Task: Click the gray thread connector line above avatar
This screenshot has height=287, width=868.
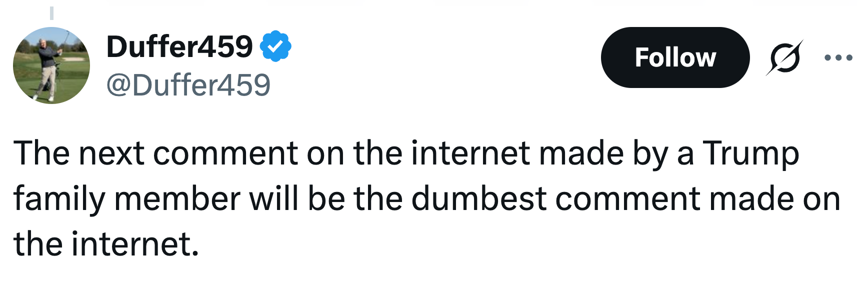Action: [51, 13]
